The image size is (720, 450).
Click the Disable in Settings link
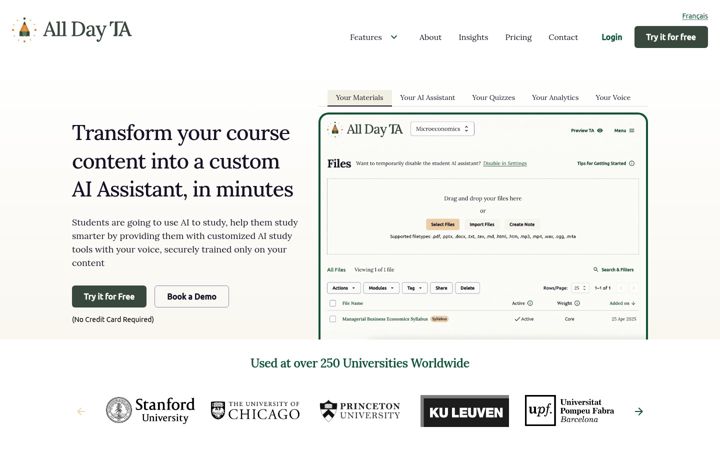pyautogui.click(x=505, y=163)
